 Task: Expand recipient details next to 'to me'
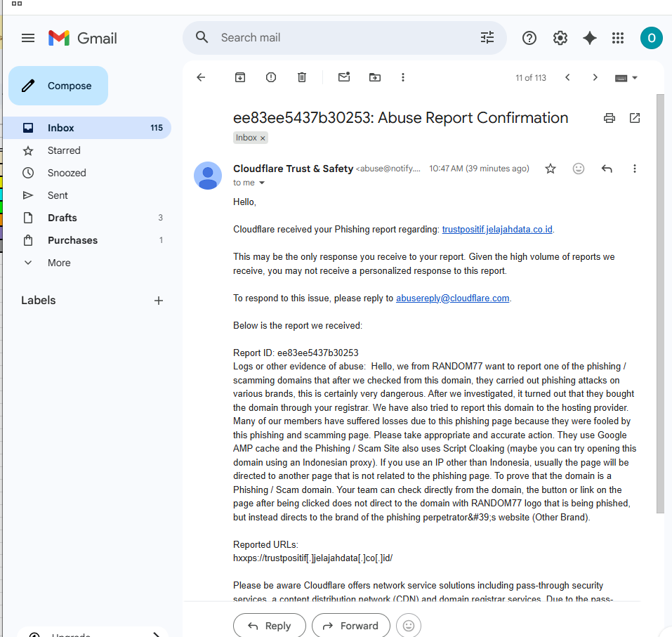262,183
